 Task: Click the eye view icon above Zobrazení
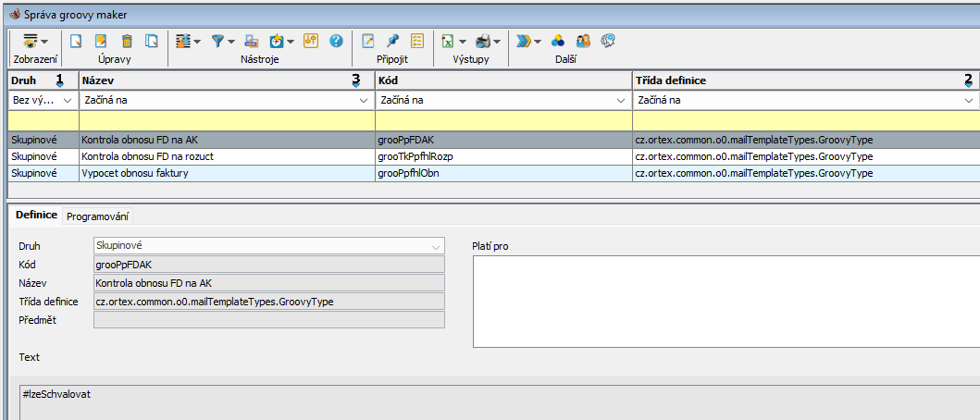point(31,41)
